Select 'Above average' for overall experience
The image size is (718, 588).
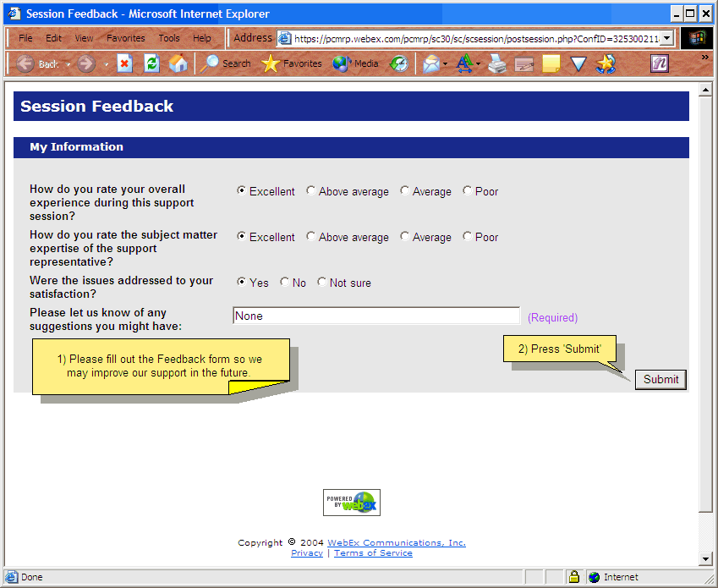pyautogui.click(x=311, y=191)
